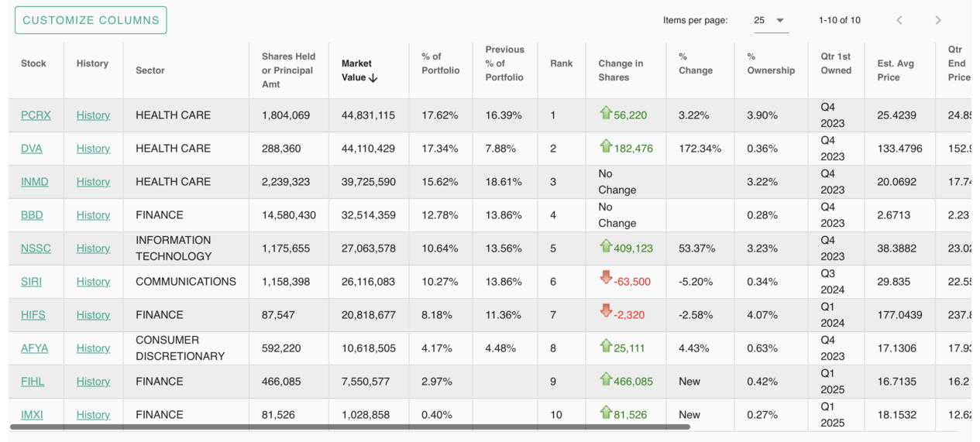This screenshot has height=442, width=980.
Task: Open the IMXI stock link
Action: [32, 415]
